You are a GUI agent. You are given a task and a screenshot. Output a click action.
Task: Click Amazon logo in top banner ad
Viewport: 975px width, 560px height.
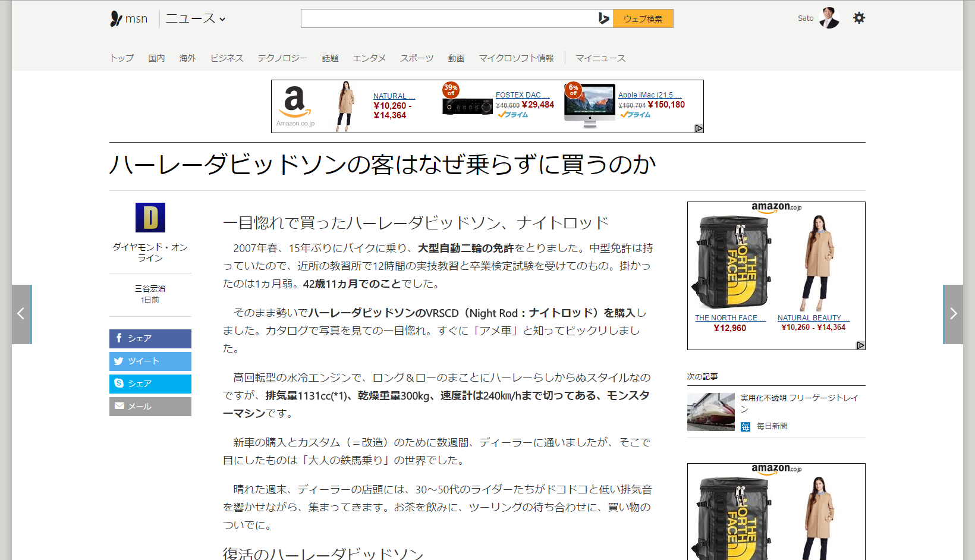pos(295,106)
